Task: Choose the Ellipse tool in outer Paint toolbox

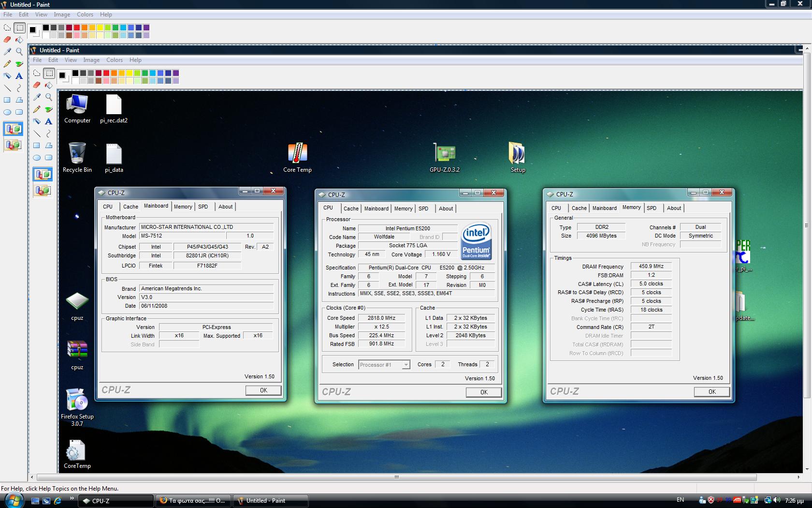Action: 7,112
